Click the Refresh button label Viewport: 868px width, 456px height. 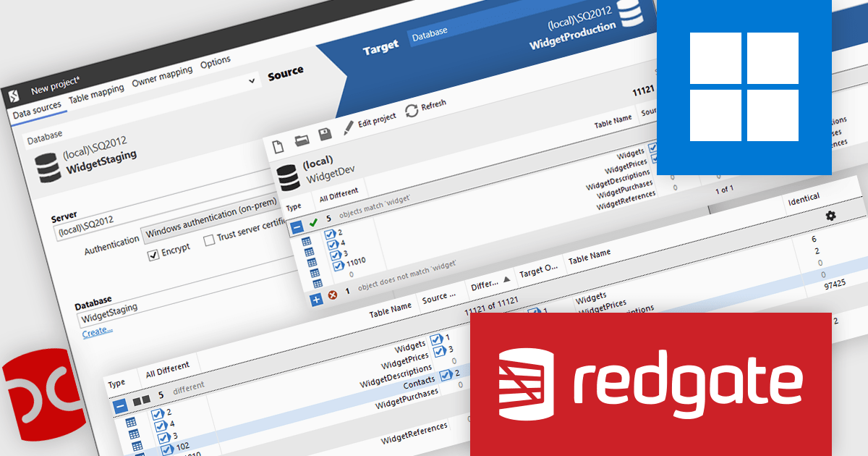[433, 106]
